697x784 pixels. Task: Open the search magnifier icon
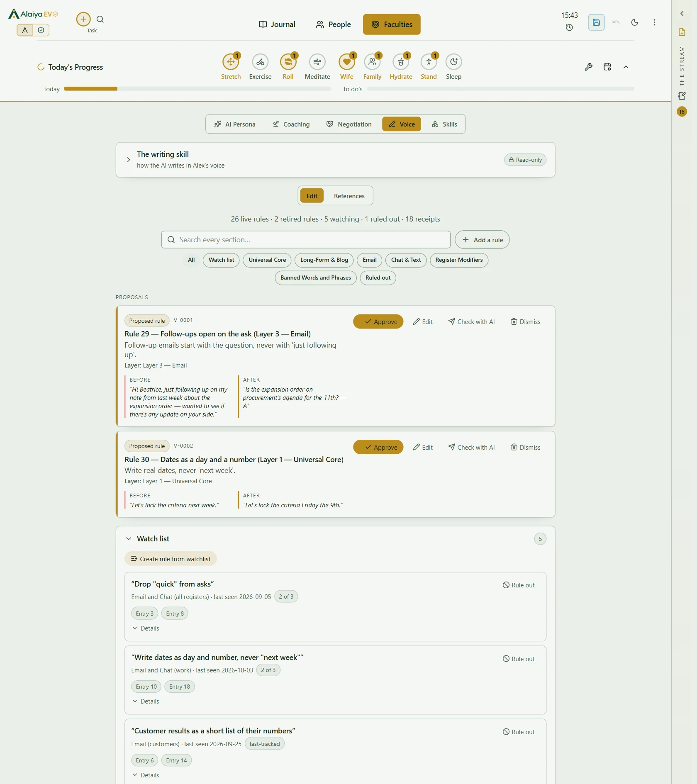100,19
